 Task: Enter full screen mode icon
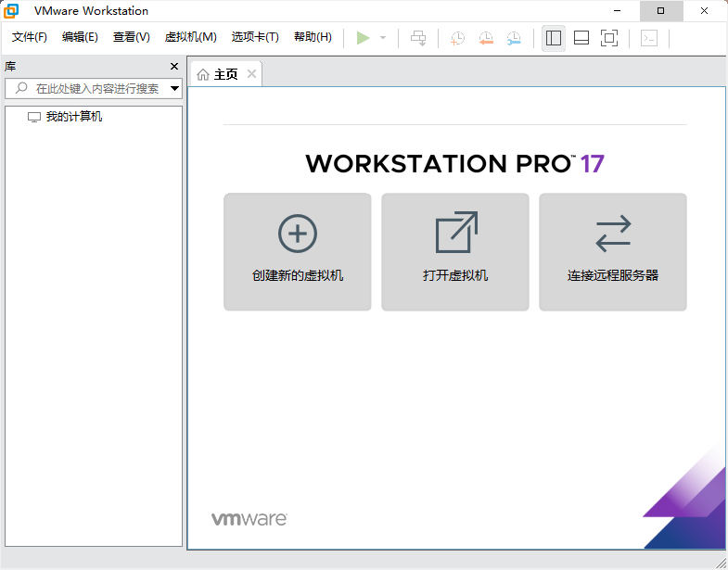pos(609,38)
